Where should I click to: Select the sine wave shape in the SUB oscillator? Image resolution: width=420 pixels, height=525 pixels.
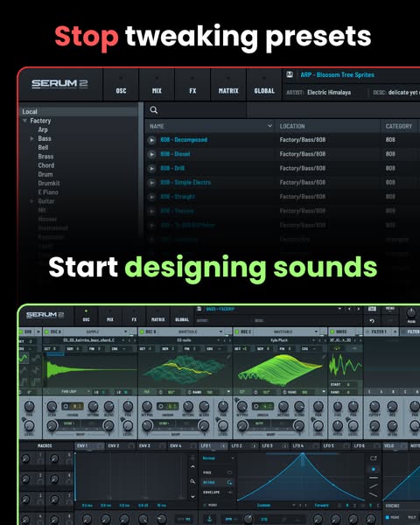(x=24, y=359)
